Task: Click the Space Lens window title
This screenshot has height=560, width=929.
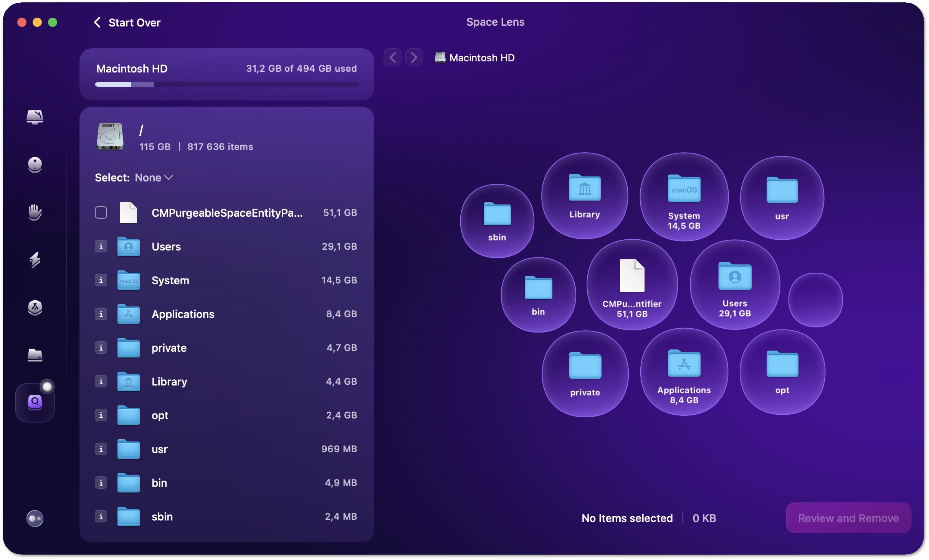Action: point(495,22)
